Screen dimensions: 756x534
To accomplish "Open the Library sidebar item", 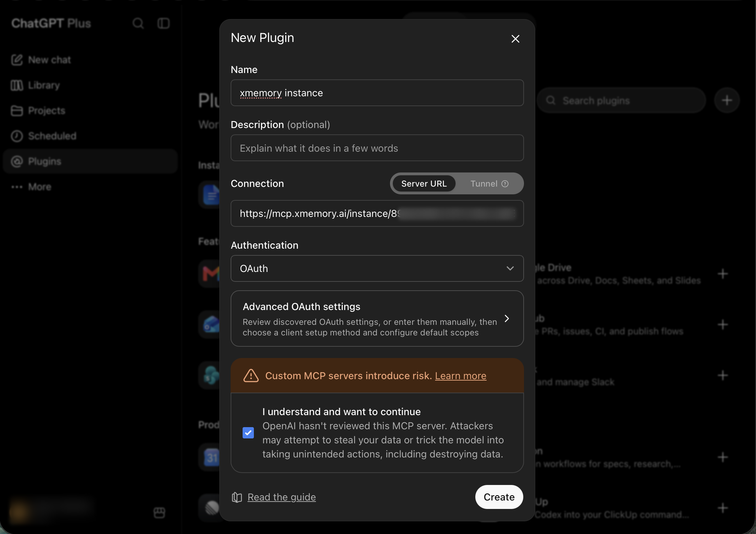I will click(90, 85).
